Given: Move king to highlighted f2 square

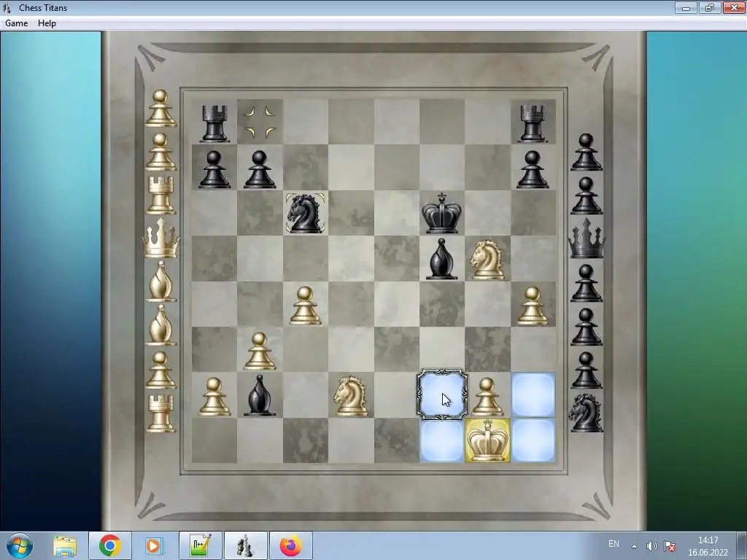Looking at the screenshot, I should pos(442,394).
